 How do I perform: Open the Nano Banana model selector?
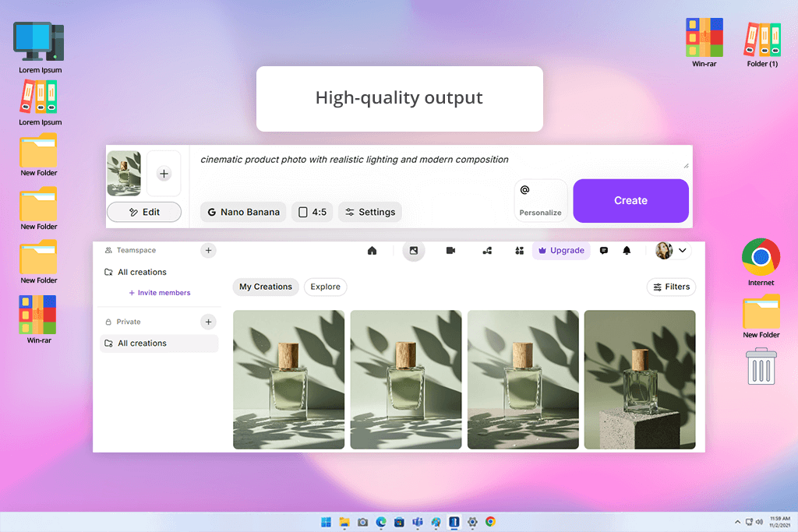tap(243, 212)
